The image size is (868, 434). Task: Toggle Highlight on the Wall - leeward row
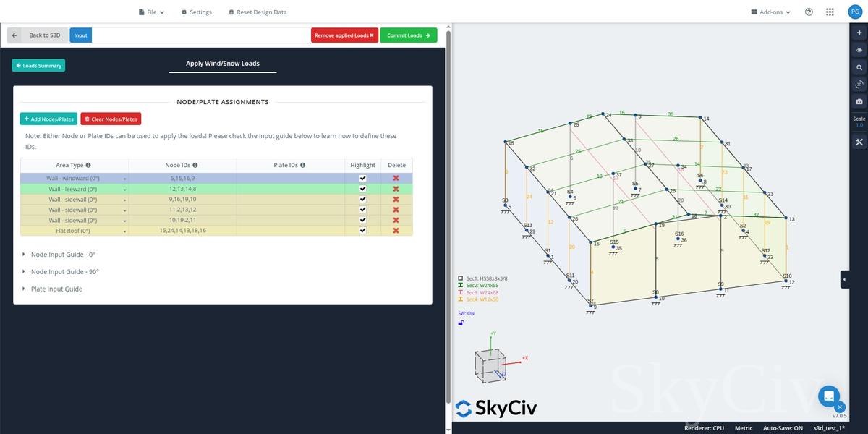tap(362, 189)
